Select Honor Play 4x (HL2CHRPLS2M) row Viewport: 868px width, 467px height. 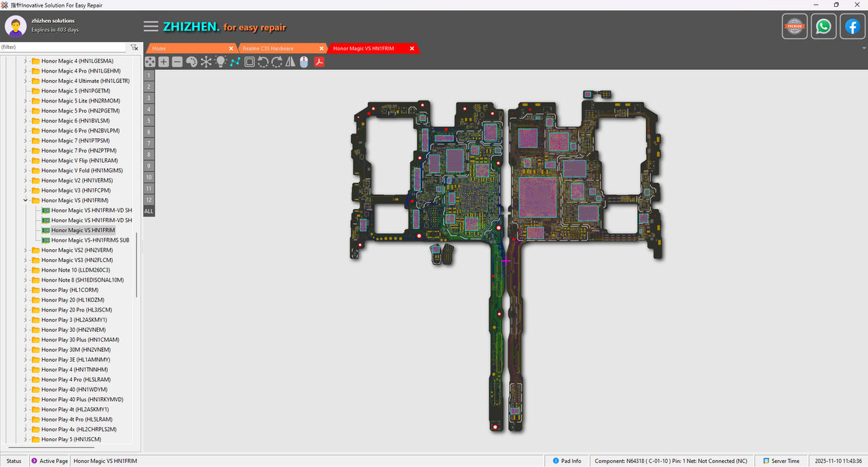pyautogui.click(x=79, y=429)
